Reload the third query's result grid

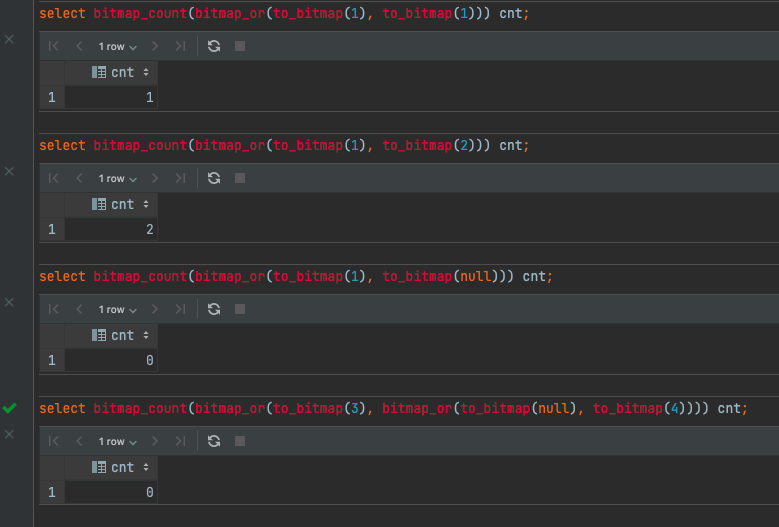tap(213, 309)
